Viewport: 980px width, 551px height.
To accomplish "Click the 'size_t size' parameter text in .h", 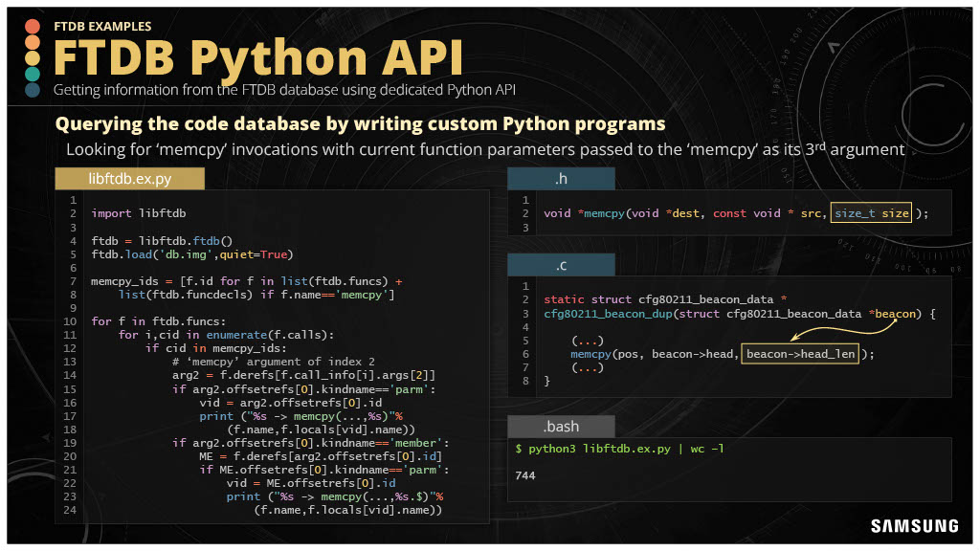I will coord(871,213).
